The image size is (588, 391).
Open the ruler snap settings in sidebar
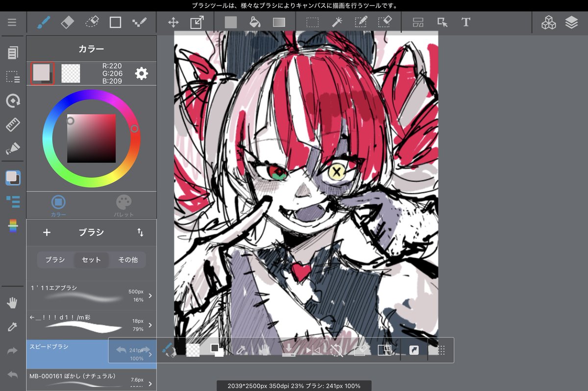(x=13, y=125)
